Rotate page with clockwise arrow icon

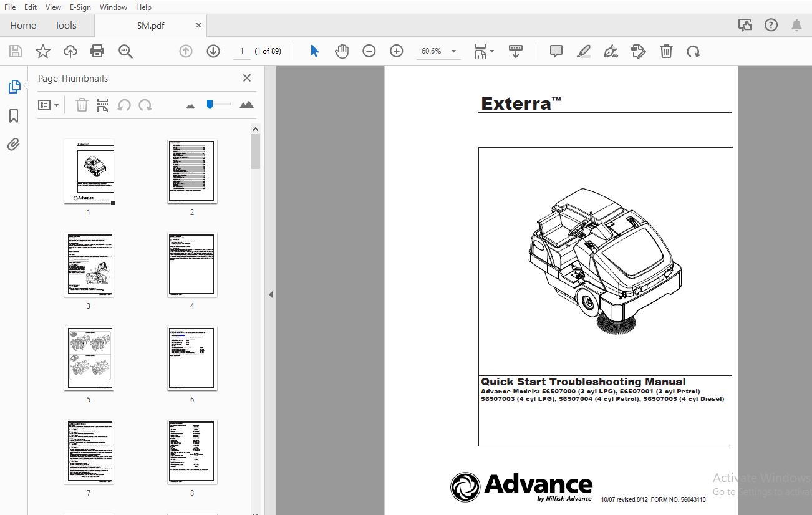tap(694, 51)
